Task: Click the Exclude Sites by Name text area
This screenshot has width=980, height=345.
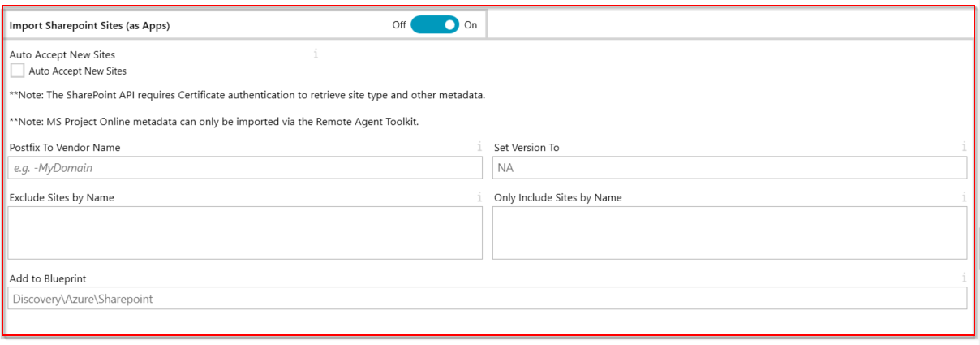Action: pyautogui.click(x=245, y=233)
